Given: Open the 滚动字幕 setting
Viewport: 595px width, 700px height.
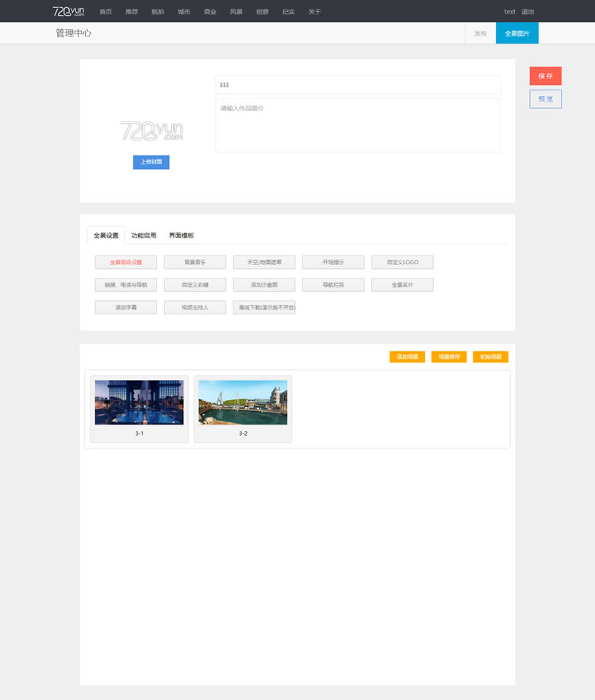Looking at the screenshot, I should [126, 307].
